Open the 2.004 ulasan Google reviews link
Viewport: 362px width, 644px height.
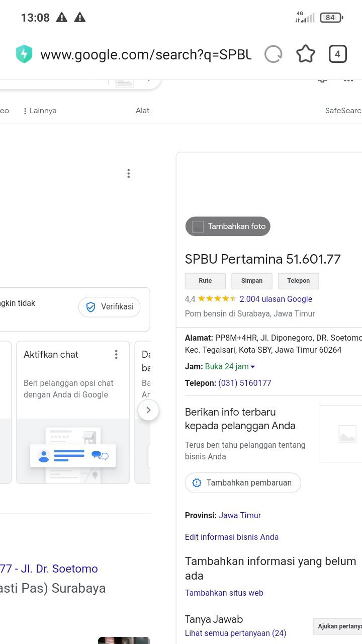276,299
